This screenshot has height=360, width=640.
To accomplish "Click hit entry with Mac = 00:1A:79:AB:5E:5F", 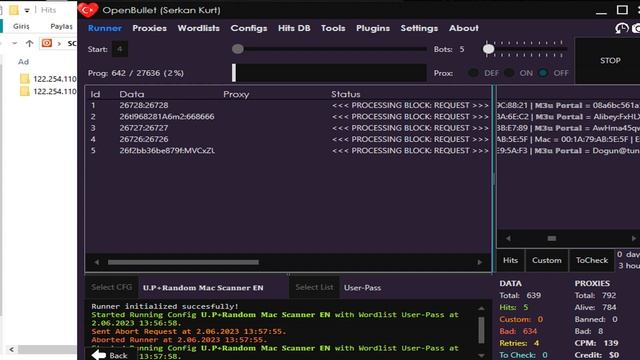I will coord(568,139).
